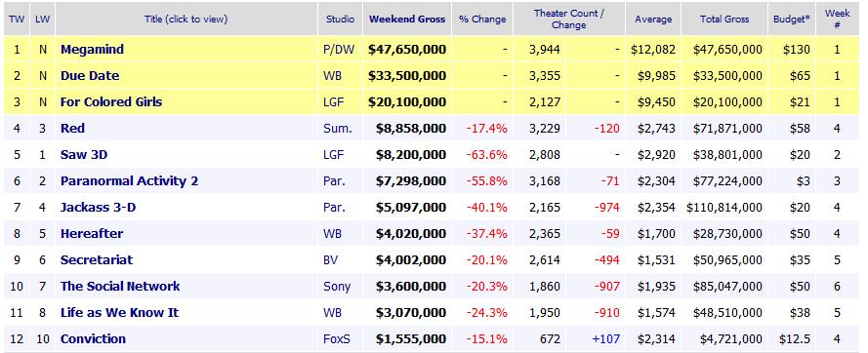Open Life as We Know It link
868x353 pixels.
pyautogui.click(x=119, y=313)
